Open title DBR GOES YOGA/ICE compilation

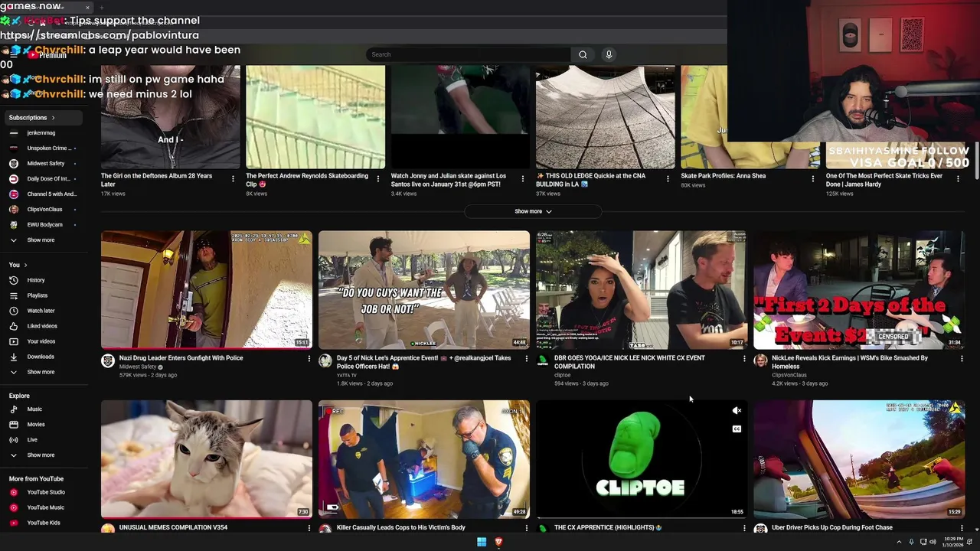coord(629,362)
